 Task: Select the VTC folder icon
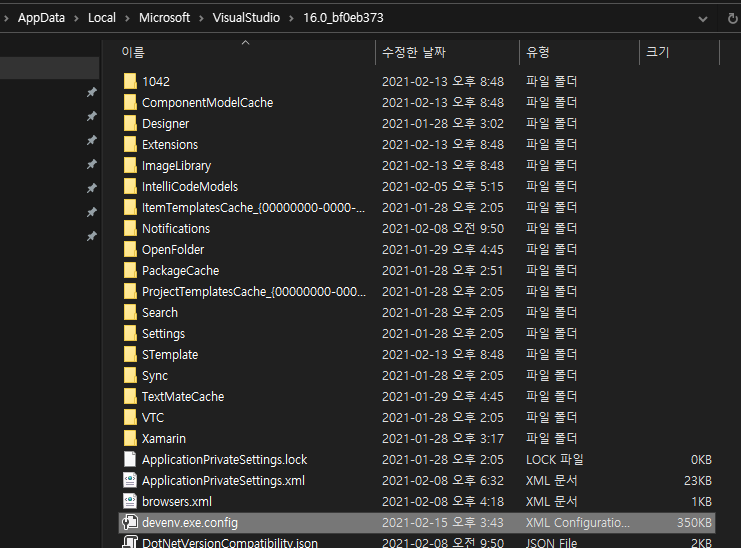click(130, 418)
